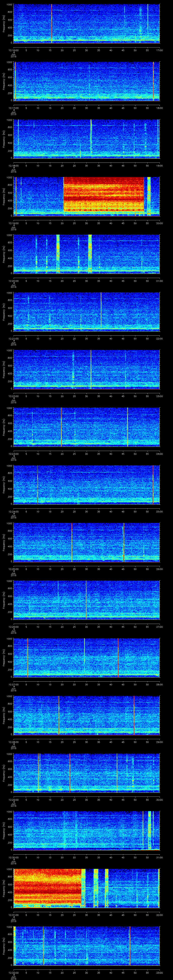Screen dimensions: 173x980
Task: Click the "17:00" end time label
Action: point(159,50)
